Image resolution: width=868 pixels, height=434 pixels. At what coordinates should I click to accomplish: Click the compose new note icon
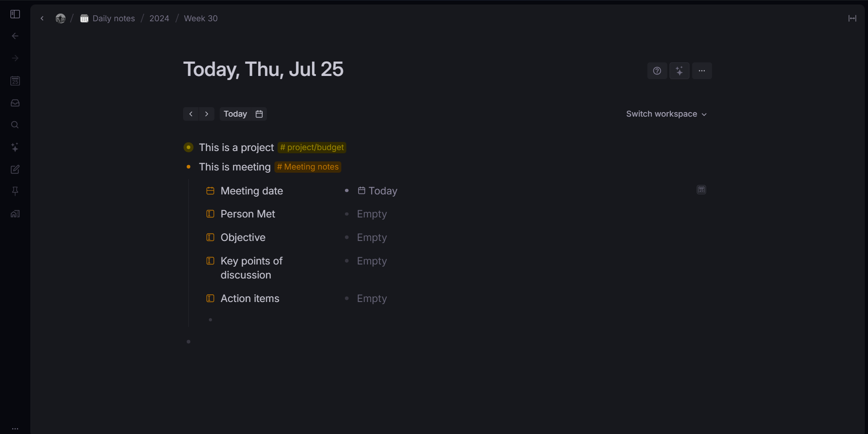(x=15, y=169)
